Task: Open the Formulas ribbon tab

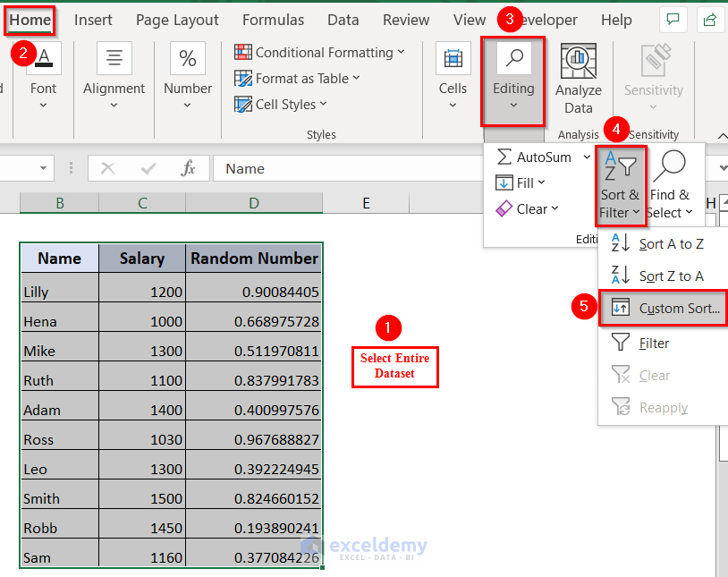Action: (273, 20)
